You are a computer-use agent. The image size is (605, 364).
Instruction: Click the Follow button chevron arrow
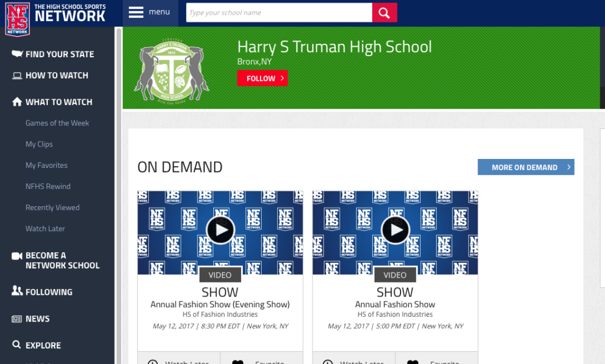282,79
